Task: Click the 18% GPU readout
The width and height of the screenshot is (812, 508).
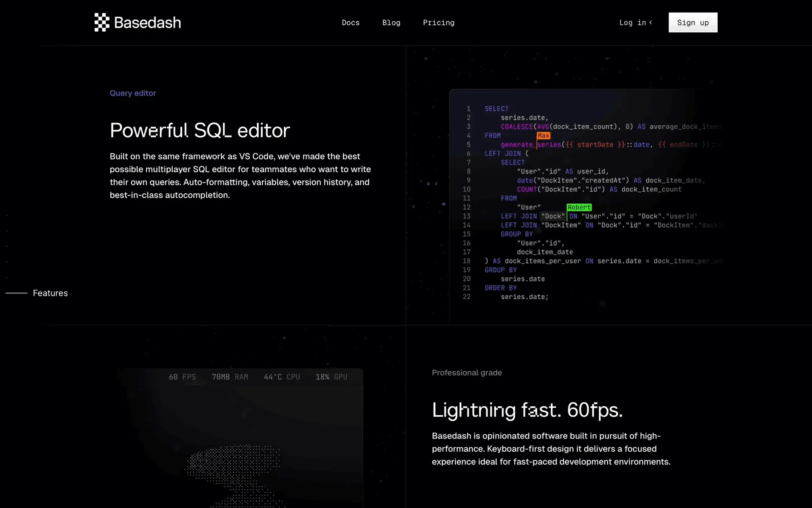Action: coord(331,377)
